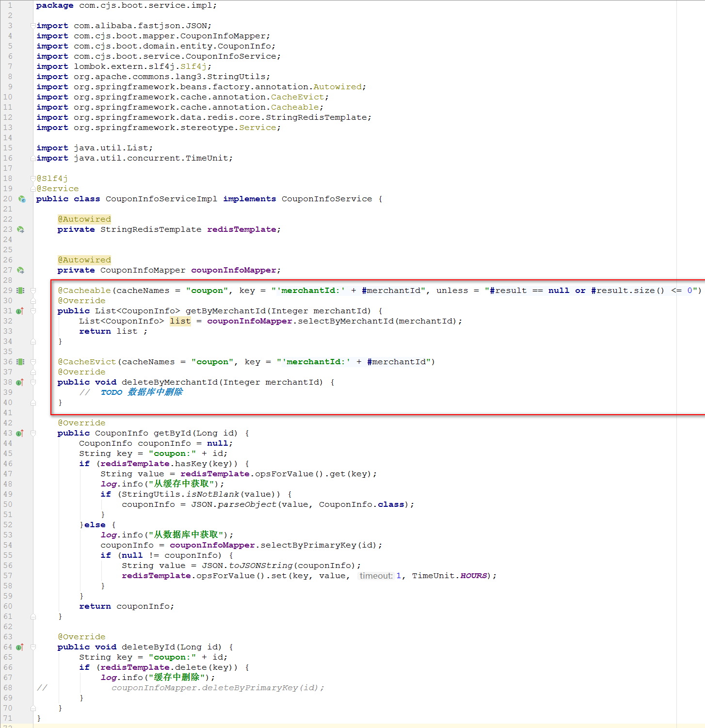The width and height of the screenshot is (705, 728).
Task: Click the cache gutter icon beside @CacheEvict annotation
Action: pyautogui.click(x=20, y=362)
